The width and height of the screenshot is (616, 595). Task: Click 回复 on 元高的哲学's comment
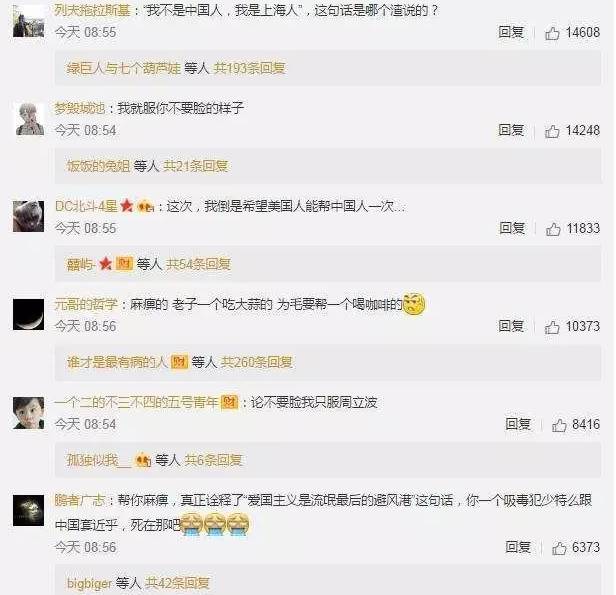[x=511, y=326]
